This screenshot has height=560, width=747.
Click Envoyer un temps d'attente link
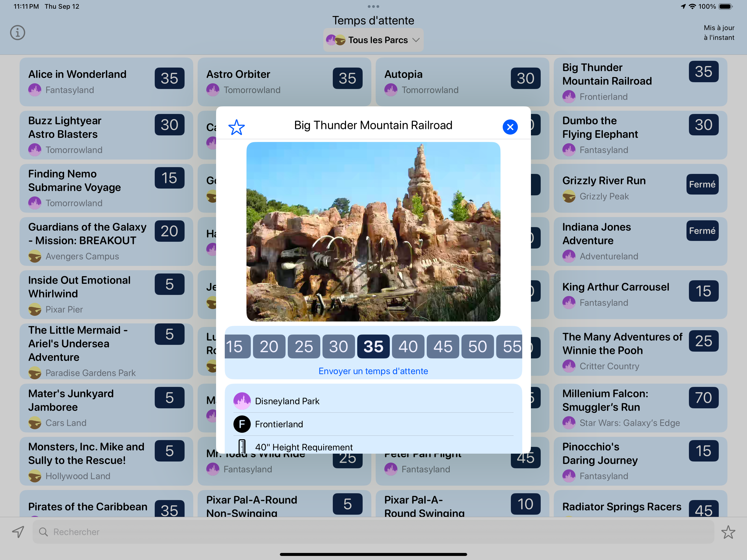point(373,371)
